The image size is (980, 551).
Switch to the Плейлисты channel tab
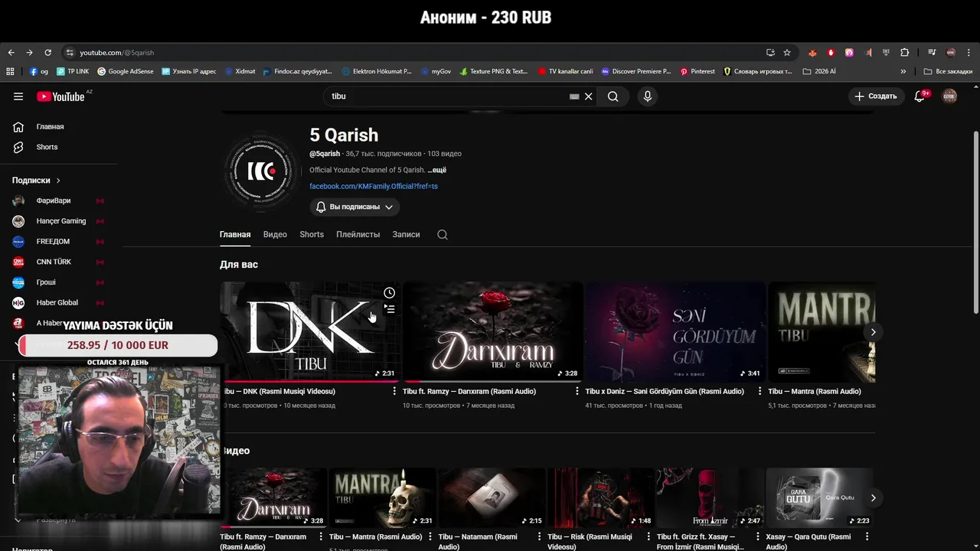pyautogui.click(x=358, y=234)
